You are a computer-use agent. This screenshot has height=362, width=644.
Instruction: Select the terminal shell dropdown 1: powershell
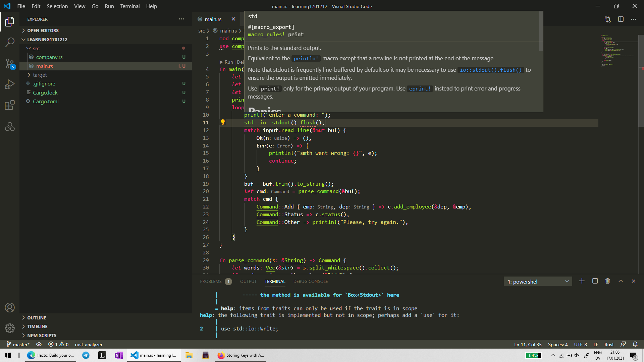[538, 282]
